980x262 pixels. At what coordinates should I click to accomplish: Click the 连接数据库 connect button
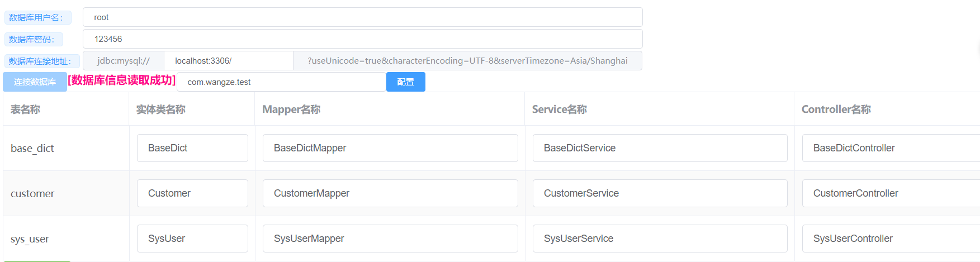pos(35,82)
